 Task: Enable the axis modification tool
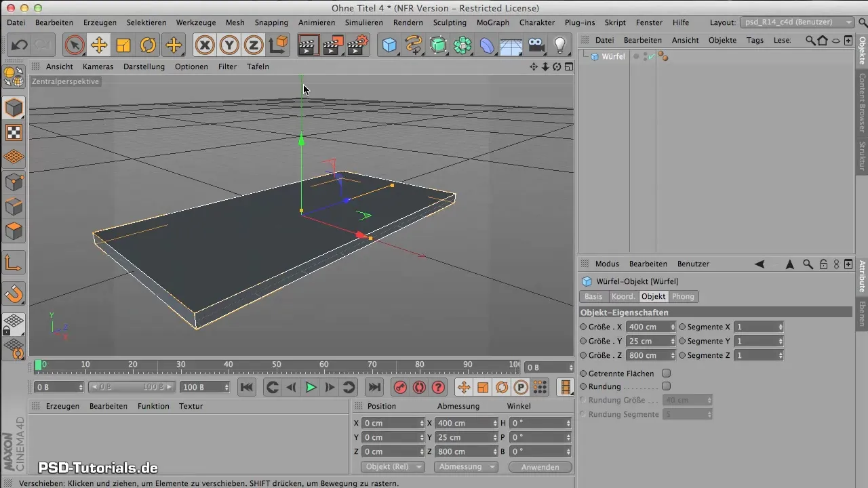tap(14, 263)
